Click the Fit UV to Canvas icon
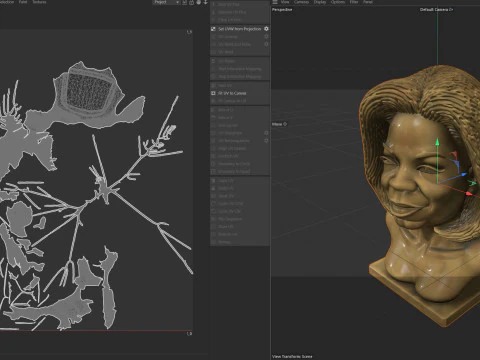480x360 pixels. (213, 93)
